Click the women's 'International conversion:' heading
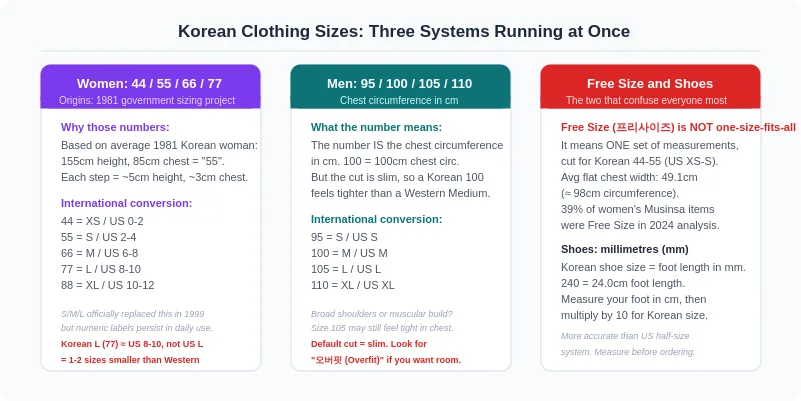This screenshot has width=801, height=401. click(126, 203)
